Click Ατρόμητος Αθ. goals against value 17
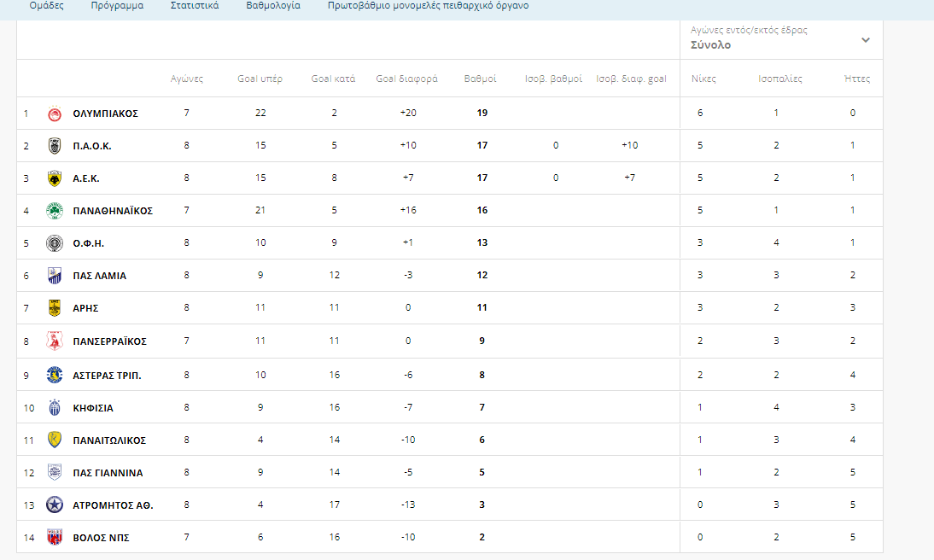 (x=334, y=505)
